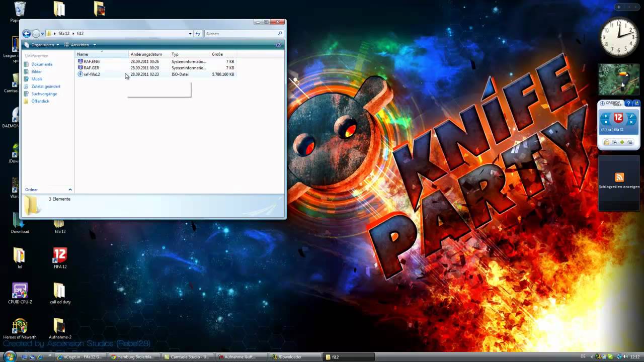Click the 28.09.2011 00:26 date cell
Screen dimensions: 644x362
click(x=145, y=61)
